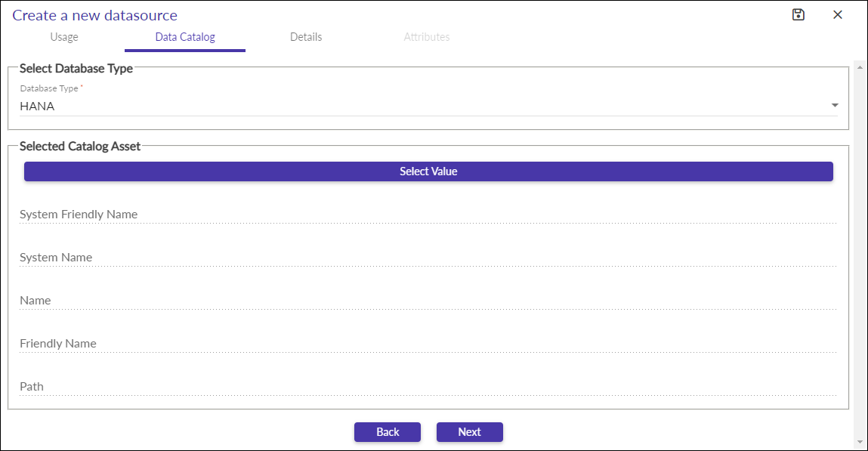The width and height of the screenshot is (868, 451).
Task: Open the Attributes tab
Action: pyautogui.click(x=426, y=37)
